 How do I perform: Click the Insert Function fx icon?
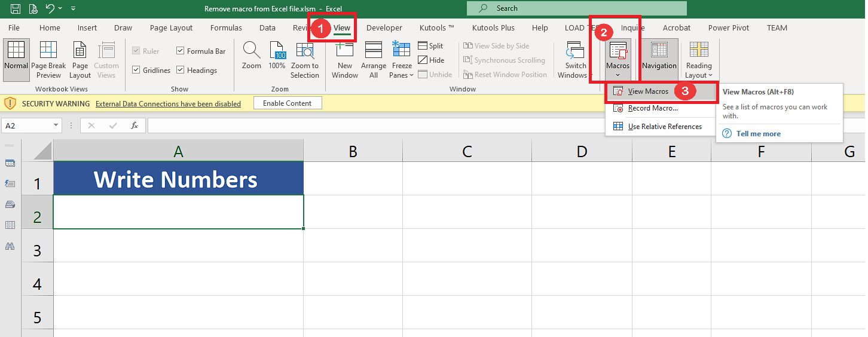pyautogui.click(x=135, y=125)
